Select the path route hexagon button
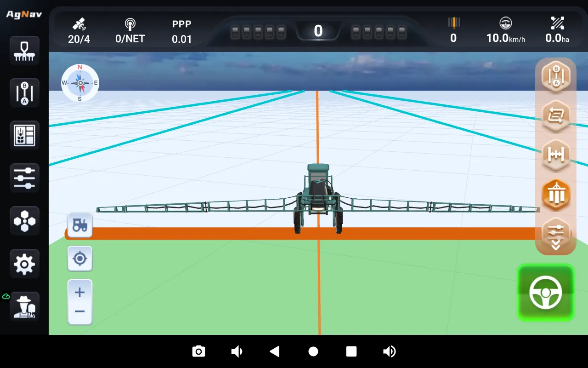The width and height of the screenshot is (588, 368). 556,115
